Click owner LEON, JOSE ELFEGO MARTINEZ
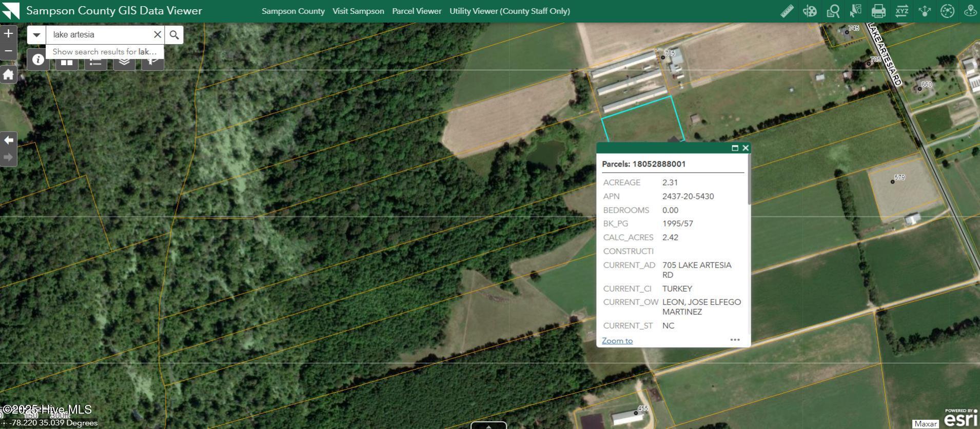Viewport: 980px width, 429px height. [x=701, y=307]
